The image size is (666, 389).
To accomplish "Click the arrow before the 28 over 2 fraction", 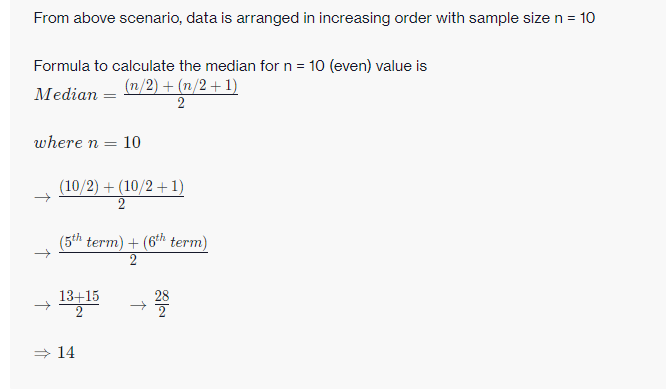I will pos(138,305).
